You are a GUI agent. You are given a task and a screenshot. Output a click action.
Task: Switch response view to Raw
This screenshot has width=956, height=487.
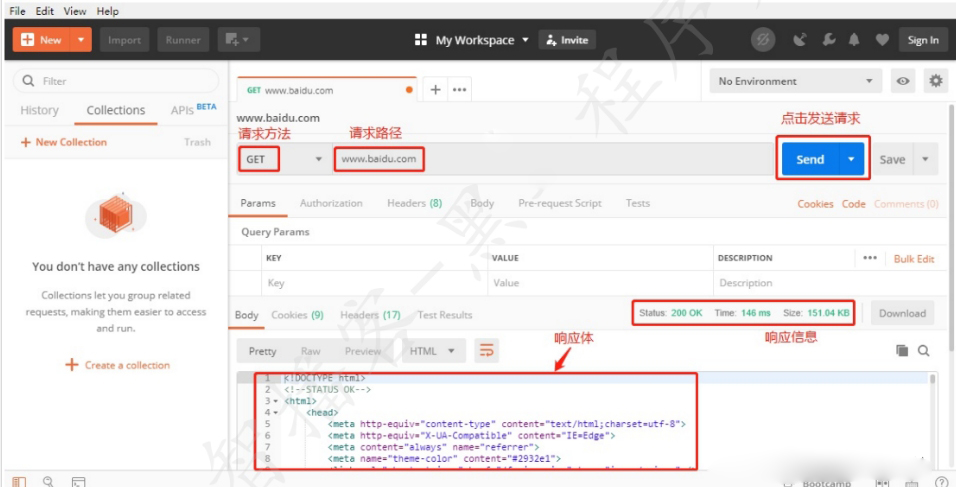311,351
